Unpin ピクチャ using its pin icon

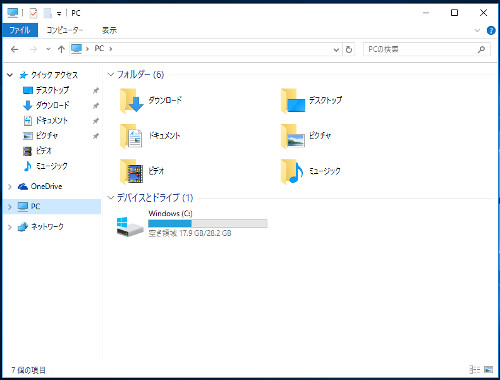click(96, 136)
